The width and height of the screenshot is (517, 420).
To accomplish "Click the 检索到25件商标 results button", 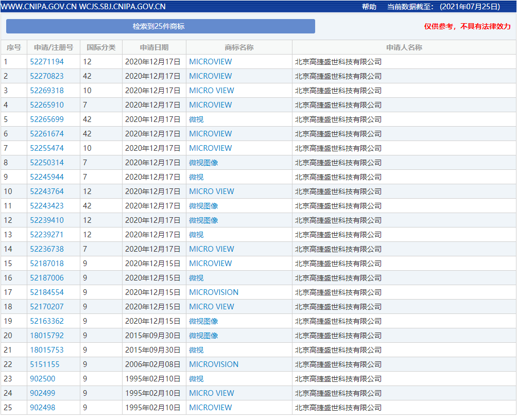I will 160,26.
